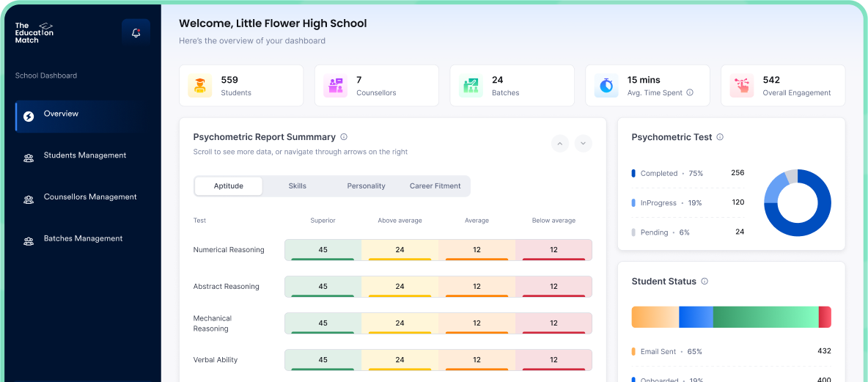The image size is (868, 382).
Task: Click info icon beside Psychometric Report Summary
Action: [x=344, y=137]
